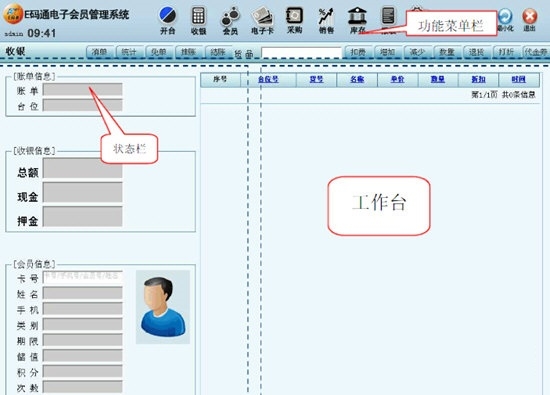Sort by the 折扣 column header

point(478,79)
